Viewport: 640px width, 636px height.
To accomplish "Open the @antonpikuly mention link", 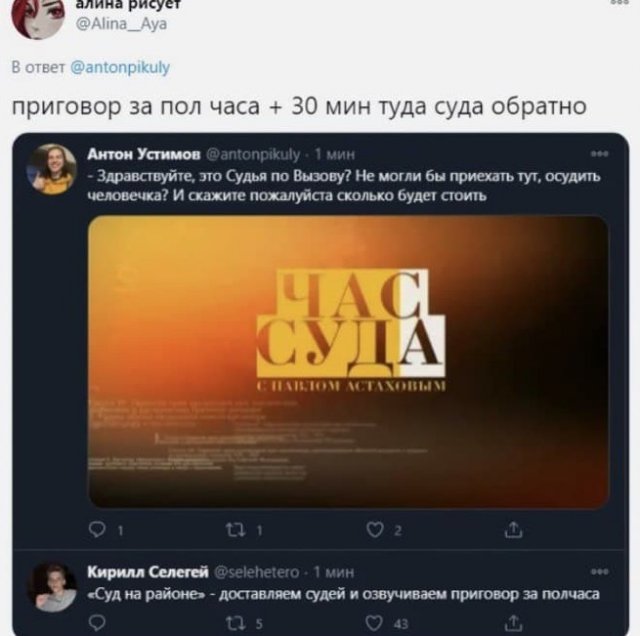I will click(x=120, y=67).
